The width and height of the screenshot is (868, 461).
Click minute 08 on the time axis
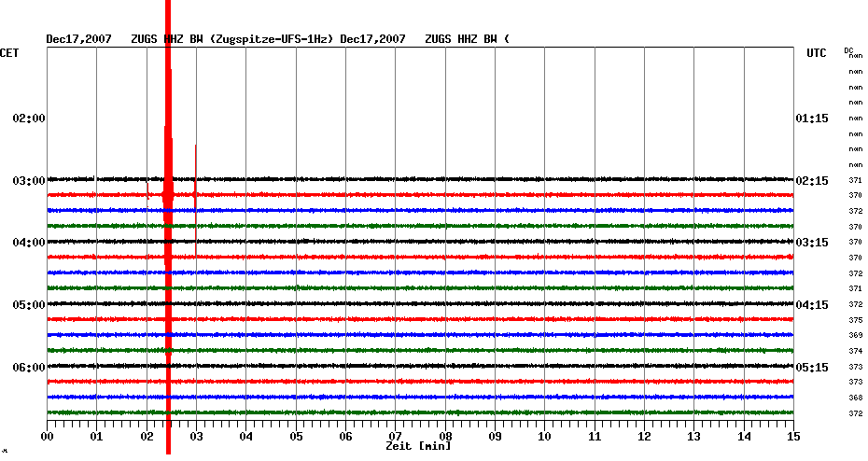445,437
